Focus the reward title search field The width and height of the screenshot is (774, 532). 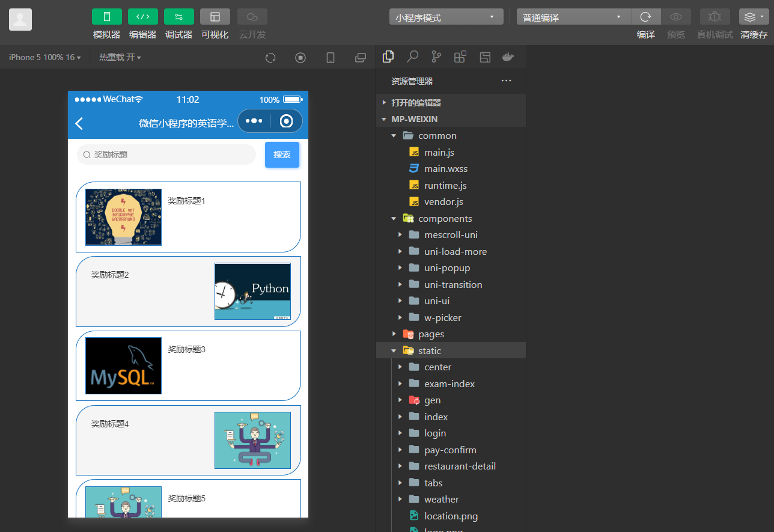[x=166, y=154]
